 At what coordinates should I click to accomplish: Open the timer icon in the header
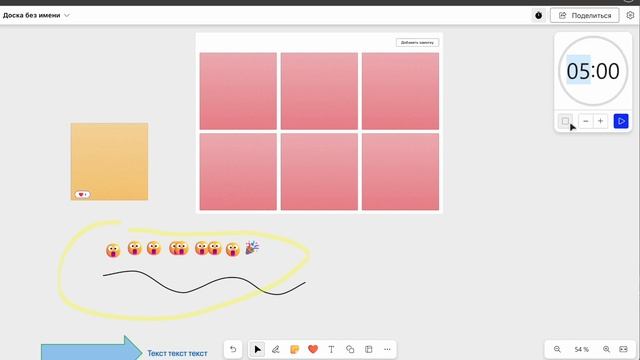538,16
